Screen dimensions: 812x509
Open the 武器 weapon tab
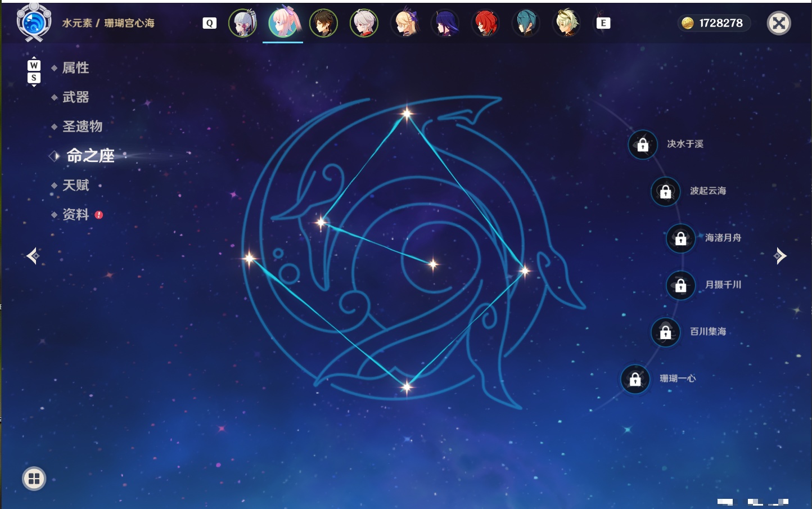(75, 97)
